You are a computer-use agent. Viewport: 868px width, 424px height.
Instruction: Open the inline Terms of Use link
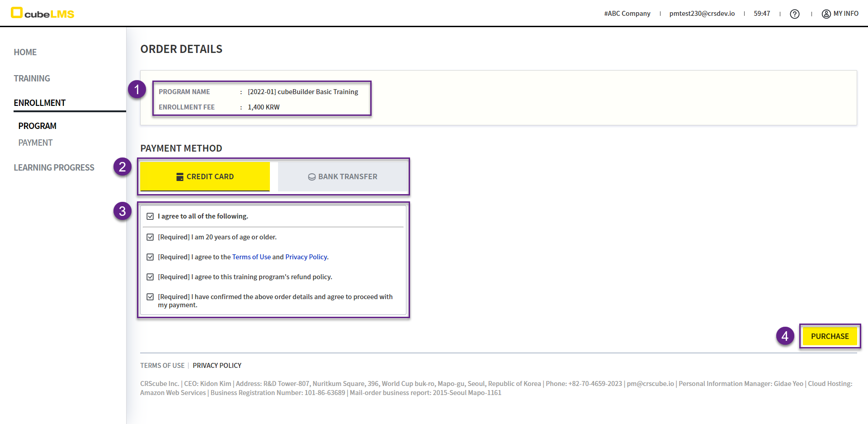pyautogui.click(x=251, y=257)
